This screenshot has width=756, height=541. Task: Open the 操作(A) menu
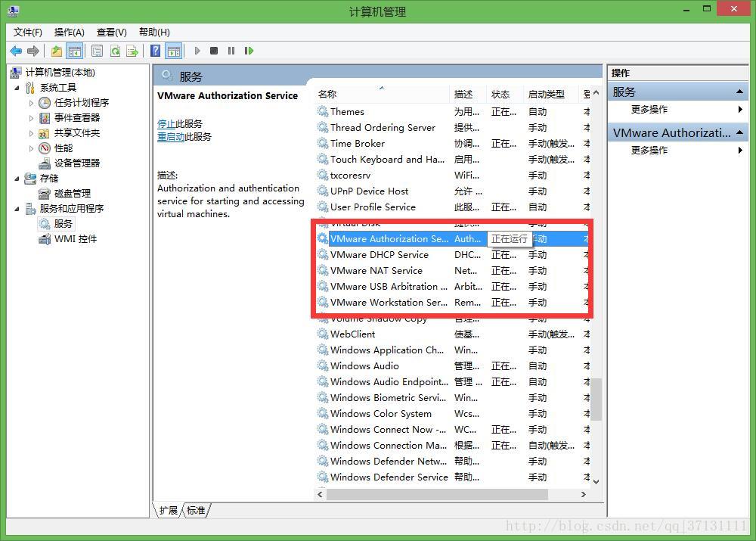click(x=69, y=33)
